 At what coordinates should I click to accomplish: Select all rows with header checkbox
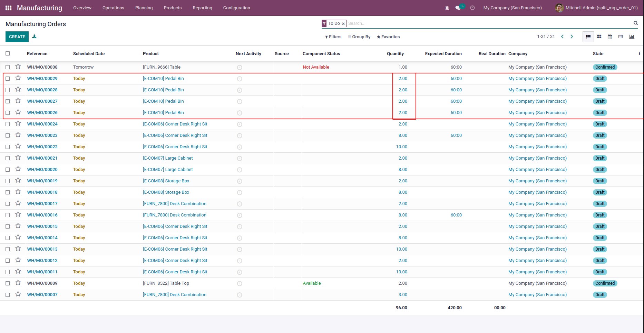8,53
